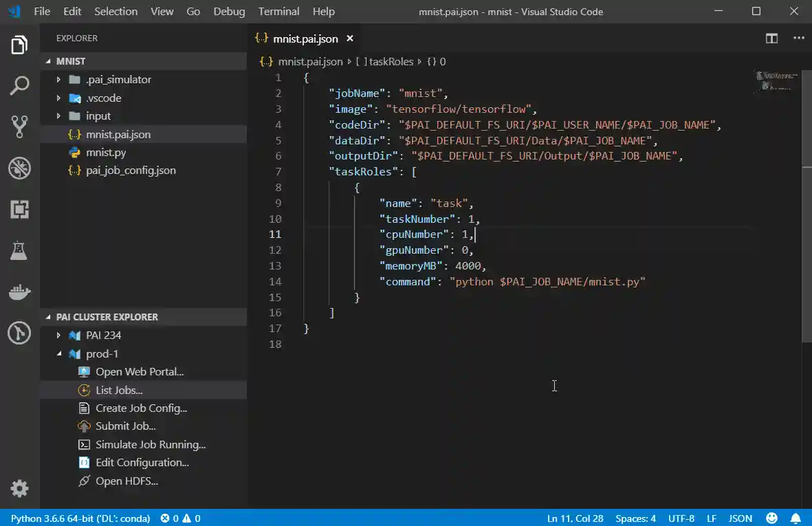
Task: Open the Manage gear icon
Action: tap(19, 489)
